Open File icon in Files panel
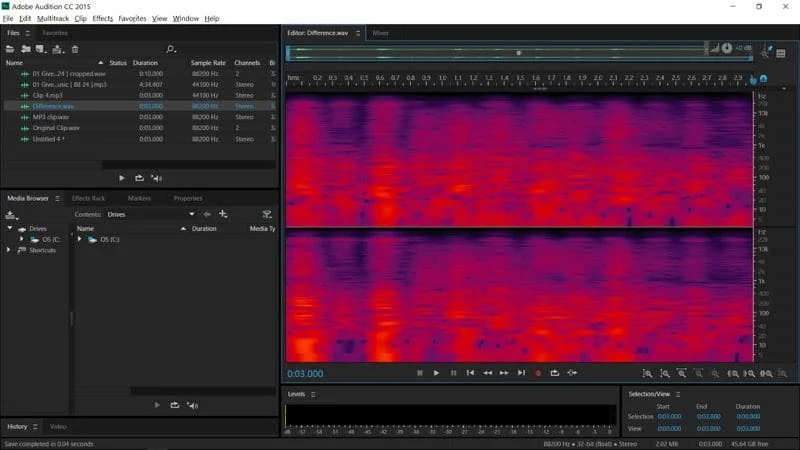Screen dimensions: 800x450 click(10, 49)
